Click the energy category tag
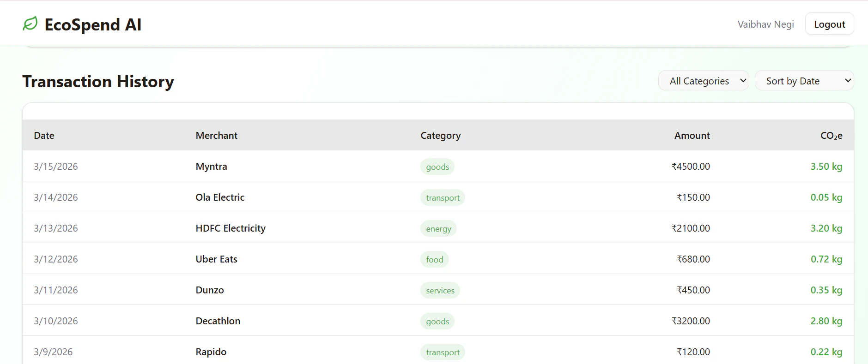868x364 pixels. pyautogui.click(x=438, y=229)
